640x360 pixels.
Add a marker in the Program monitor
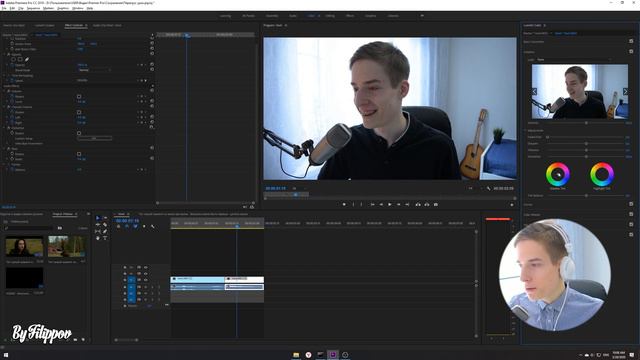[344, 204]
